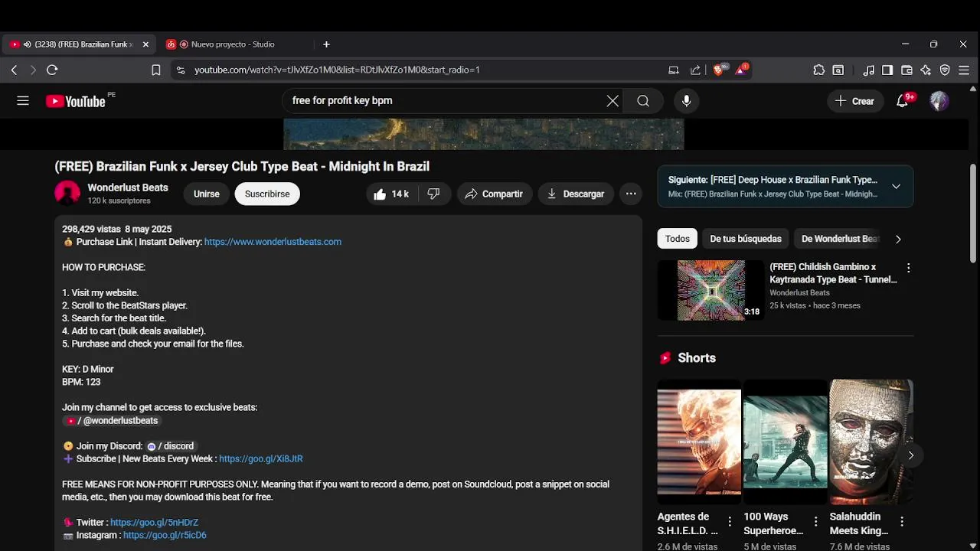Open the Brave Wallet icon

click(906, 70)
